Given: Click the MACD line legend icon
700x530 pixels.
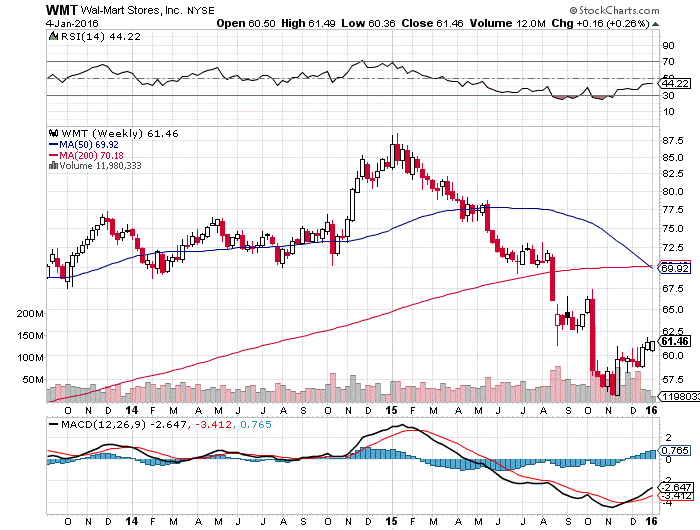Looking at the screenshot, I should (x=53, y=424).
